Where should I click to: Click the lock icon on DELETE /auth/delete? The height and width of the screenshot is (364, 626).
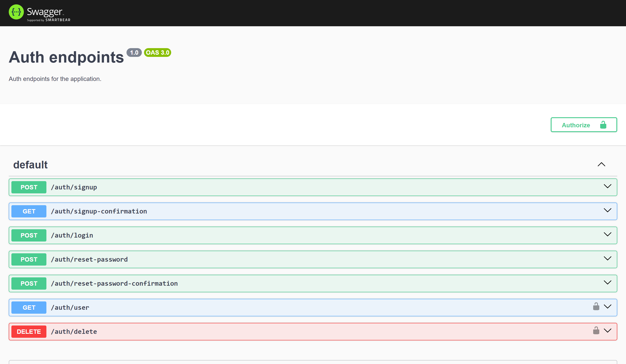tap(596, 331)
